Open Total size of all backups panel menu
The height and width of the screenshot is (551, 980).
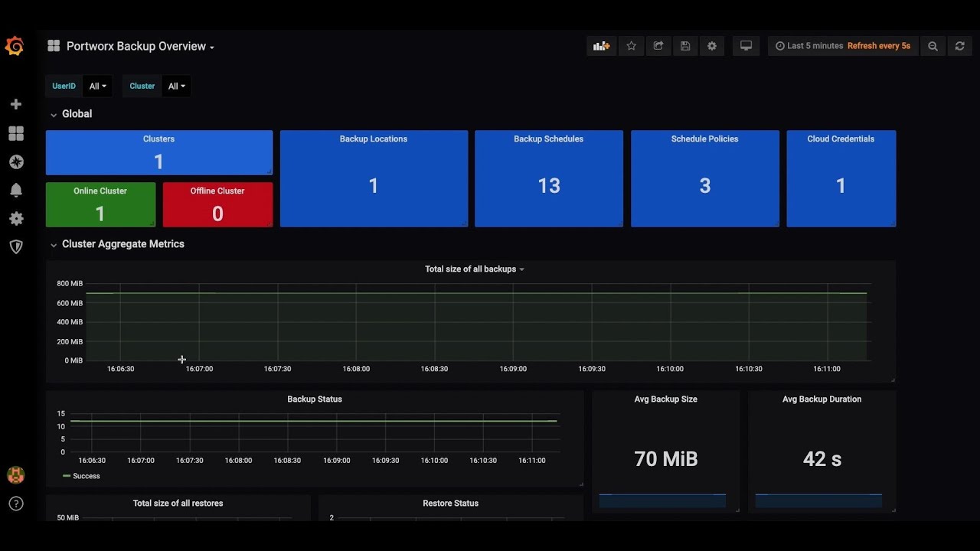click(x=475, y=269)
